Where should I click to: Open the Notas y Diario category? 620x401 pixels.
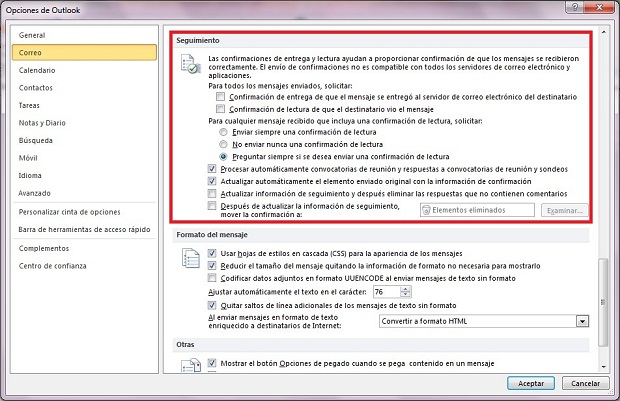coord(84,123)
